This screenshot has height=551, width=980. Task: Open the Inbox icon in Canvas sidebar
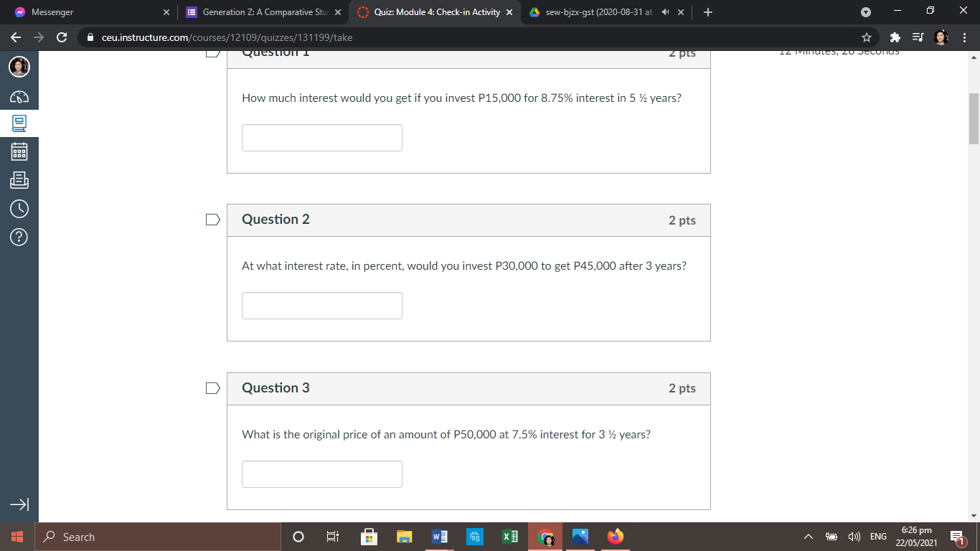(x=19, y=180)
